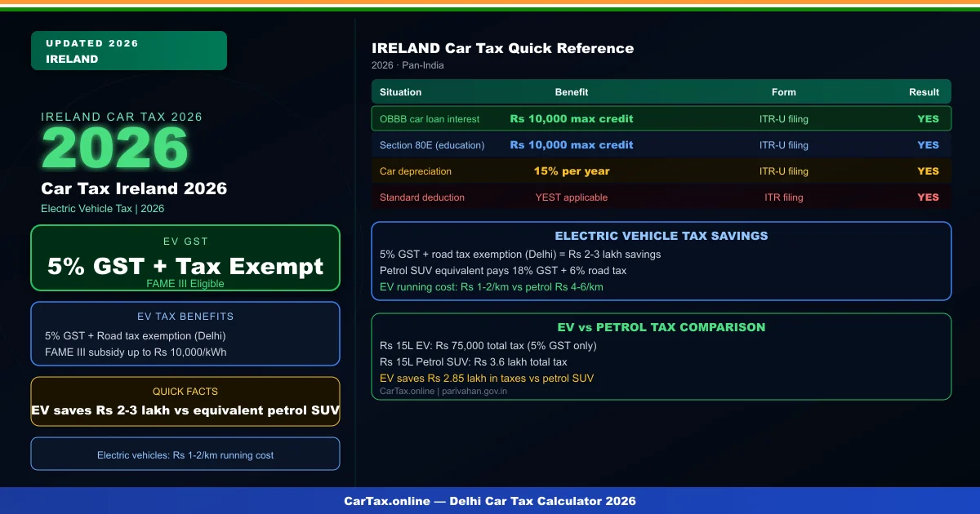Image resolution: width=980 pixels, height=514 pixels.
Task: Click the 'Situation' column header
Action: coord(401,92)
